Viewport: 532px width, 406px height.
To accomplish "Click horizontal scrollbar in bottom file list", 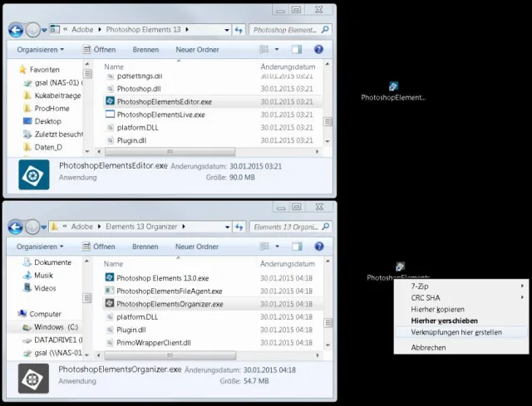I will point(170,355).
